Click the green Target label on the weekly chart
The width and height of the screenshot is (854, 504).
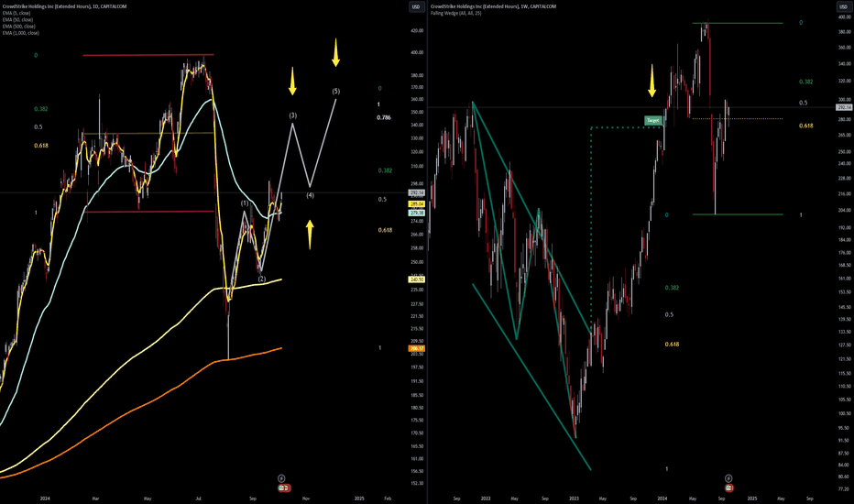tap(653, 120)
